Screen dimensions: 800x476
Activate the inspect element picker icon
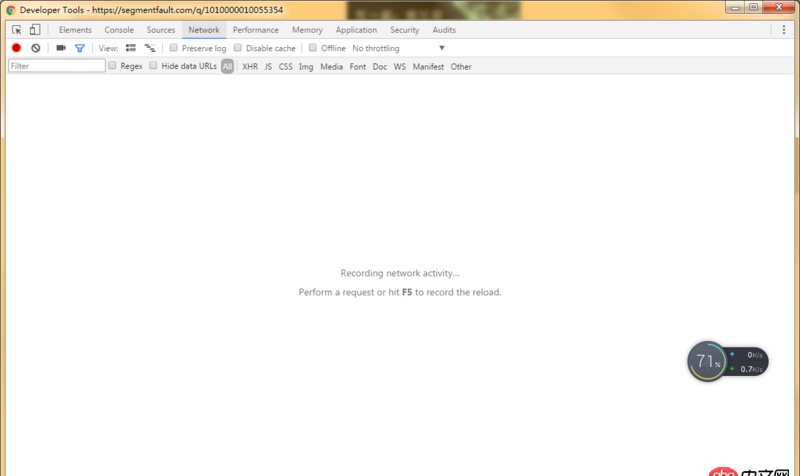pyautogui.click(x=16, y=30)
